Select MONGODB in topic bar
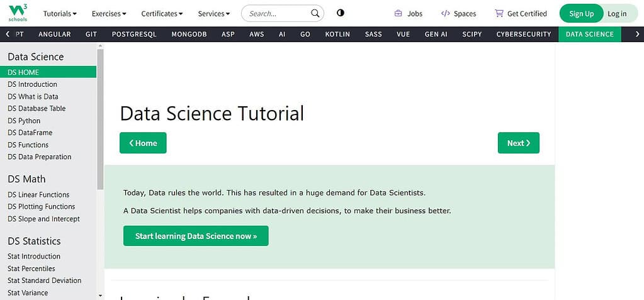644x300 pixels. coord(189,34)
